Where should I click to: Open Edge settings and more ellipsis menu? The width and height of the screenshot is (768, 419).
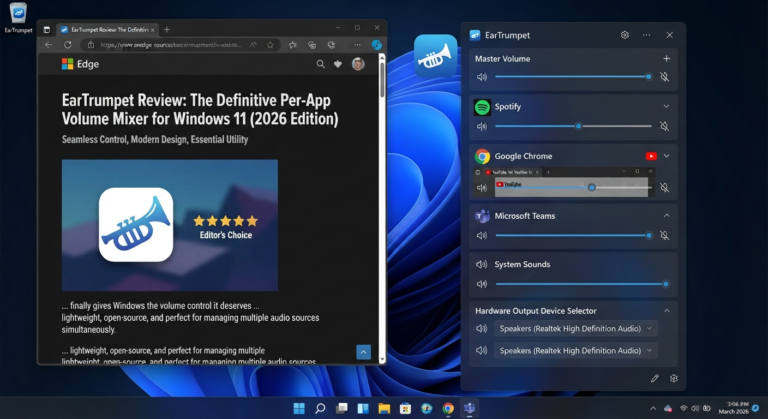(358, 45)
